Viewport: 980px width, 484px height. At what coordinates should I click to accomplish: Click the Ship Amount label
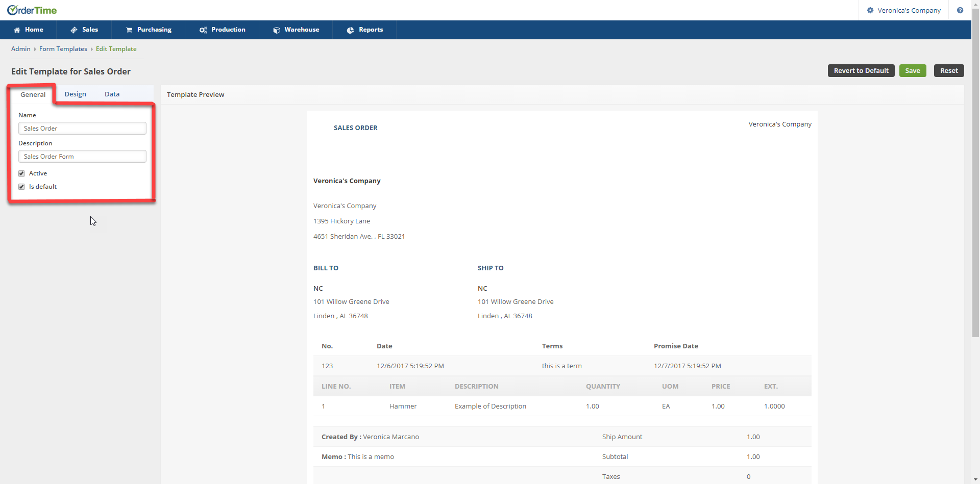622,437
